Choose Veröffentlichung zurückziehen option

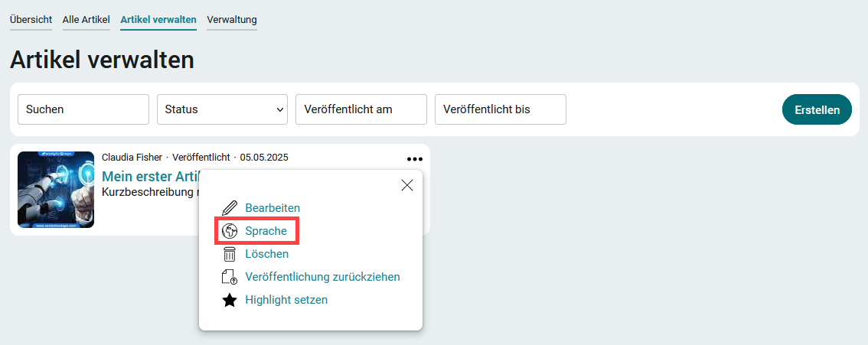click(x=322, y=277)
